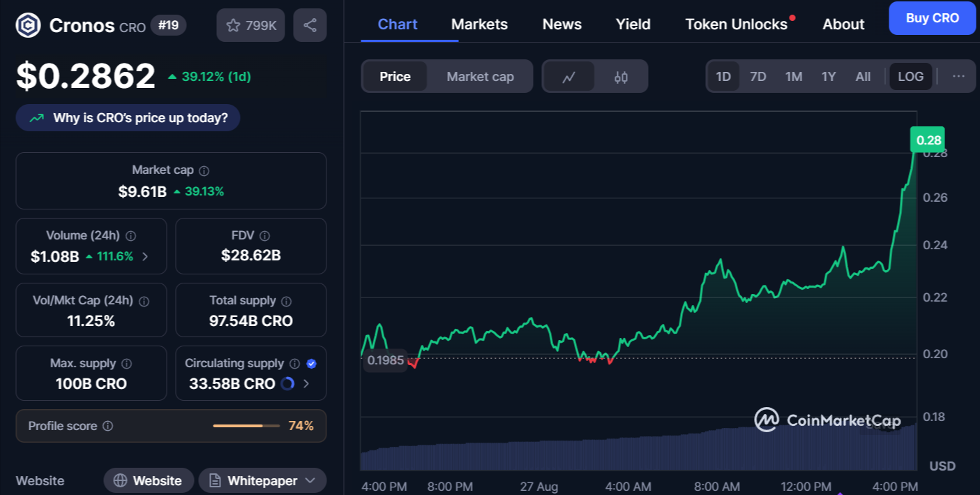Click the FDV info icon
The height and width of the screenshot is (495, 980).
coord(264,236)
